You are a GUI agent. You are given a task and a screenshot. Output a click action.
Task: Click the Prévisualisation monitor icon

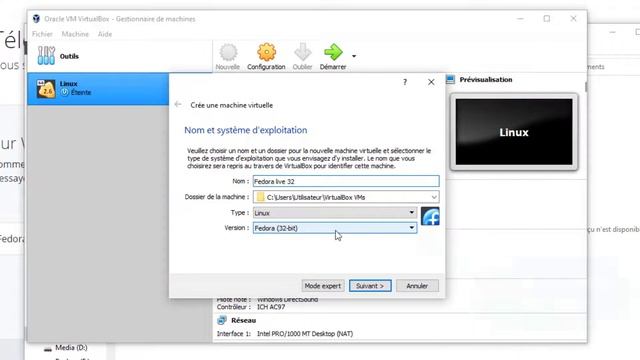[450, 80]
